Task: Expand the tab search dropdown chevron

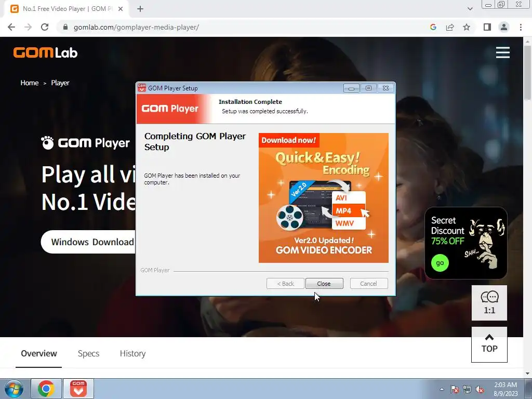Action: (470, 9)
